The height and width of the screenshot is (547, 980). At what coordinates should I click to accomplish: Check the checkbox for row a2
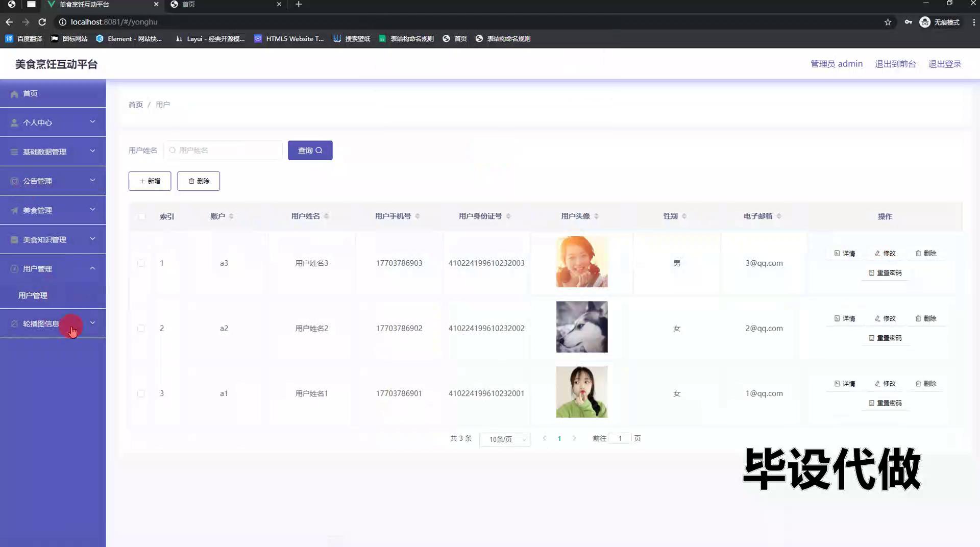point(141,329)
